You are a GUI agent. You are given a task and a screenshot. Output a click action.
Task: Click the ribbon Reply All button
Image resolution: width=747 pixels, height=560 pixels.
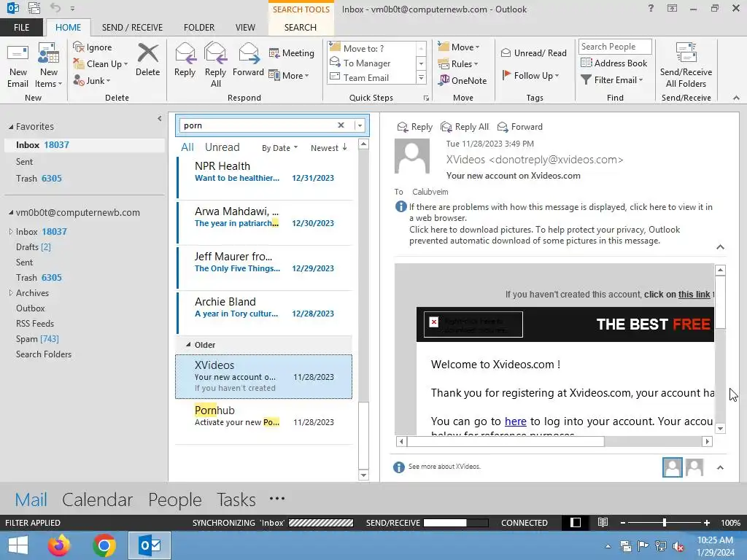[215, 65]
